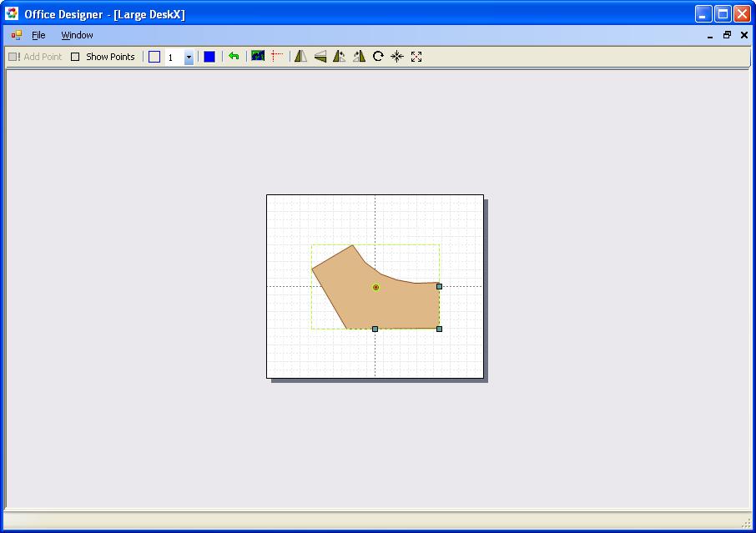Click the bottom-middle resize handle of the shape
Viewport: 756px width, 533px height.
(x=375, y=329)
